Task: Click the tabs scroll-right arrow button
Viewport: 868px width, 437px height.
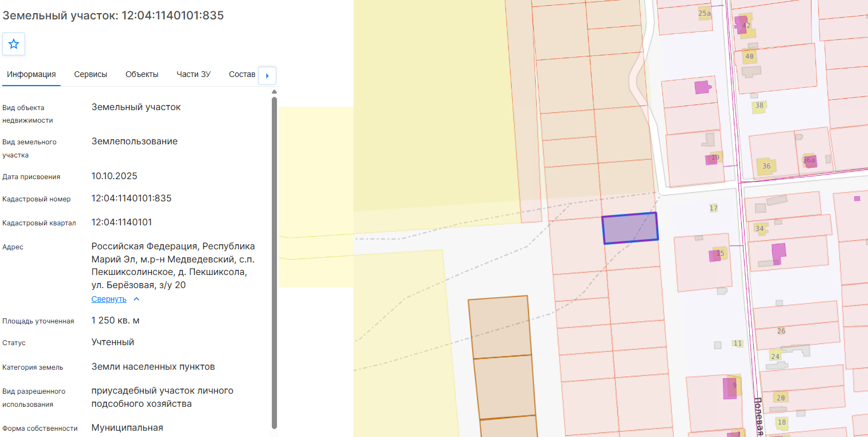Action: tap(267, 75)
